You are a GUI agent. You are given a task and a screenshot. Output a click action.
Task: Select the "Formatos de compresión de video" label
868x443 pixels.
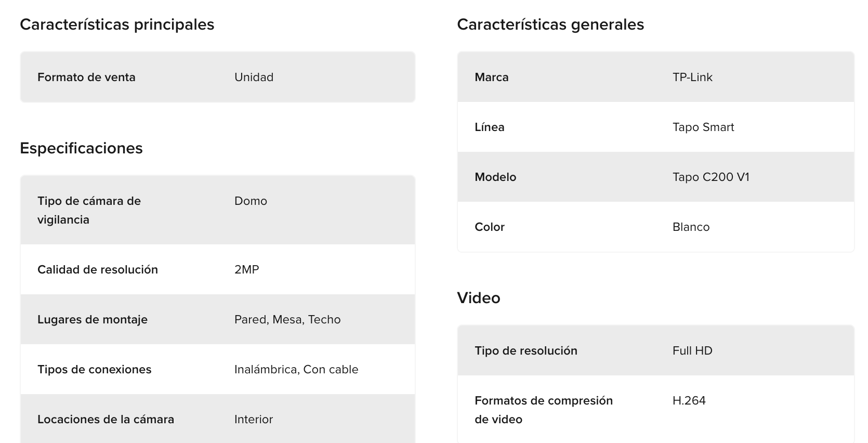coord(544,410)
